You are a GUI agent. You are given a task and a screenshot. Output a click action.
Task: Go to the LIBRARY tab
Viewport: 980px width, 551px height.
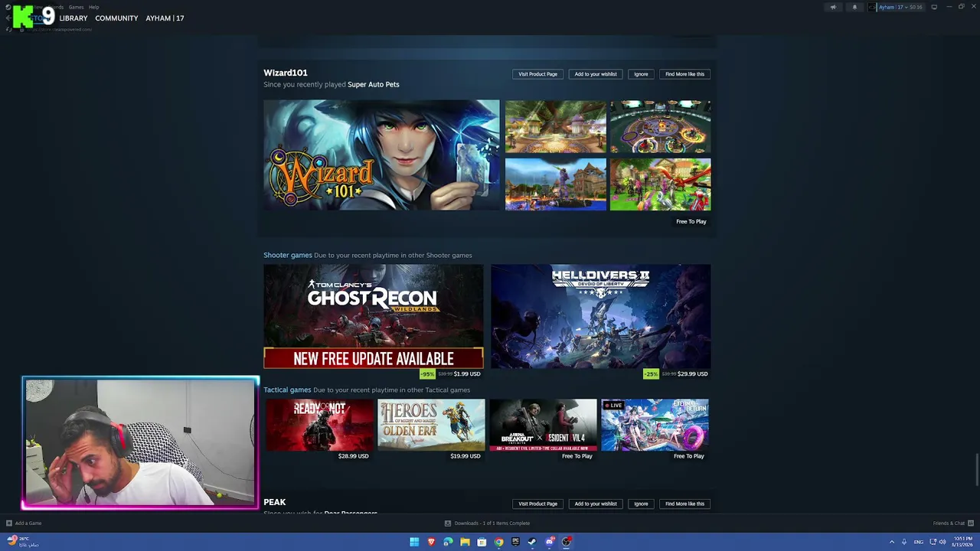(x=73, y=18)
